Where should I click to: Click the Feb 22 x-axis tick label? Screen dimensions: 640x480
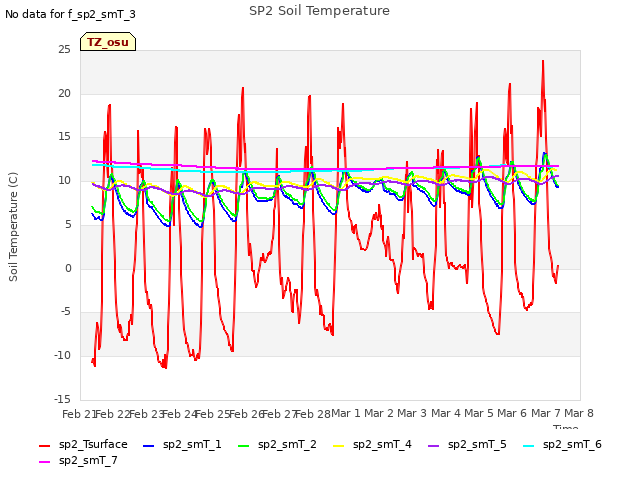pyautogui.click(x=112, y=414)
